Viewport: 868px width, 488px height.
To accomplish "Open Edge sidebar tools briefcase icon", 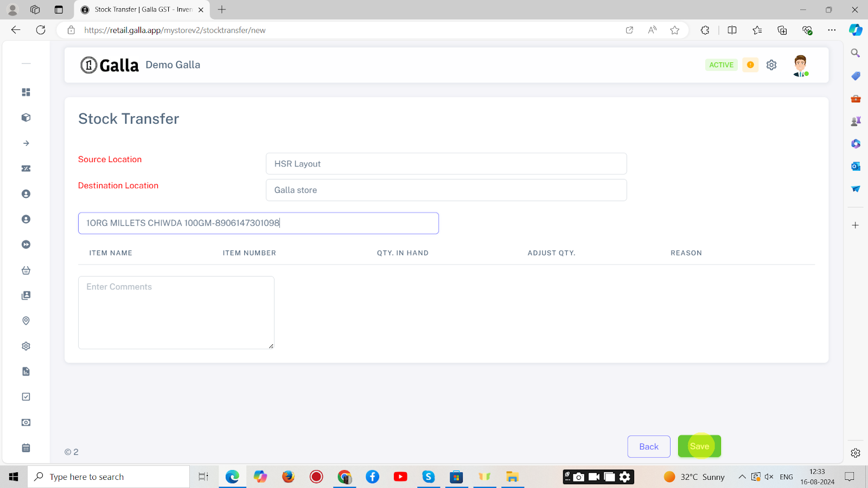I will (x=856, y=99).
